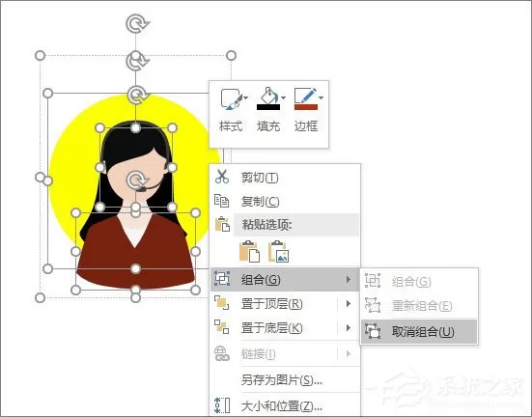
Task: Expand the 置于底层 submenu arrow
Action: coord(349,328)
